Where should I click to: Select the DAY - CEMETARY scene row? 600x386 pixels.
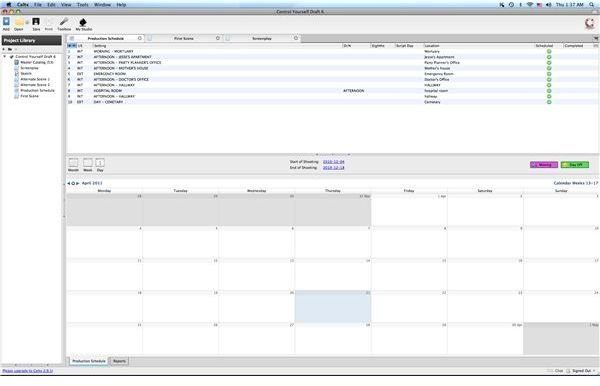click(333, 102)
